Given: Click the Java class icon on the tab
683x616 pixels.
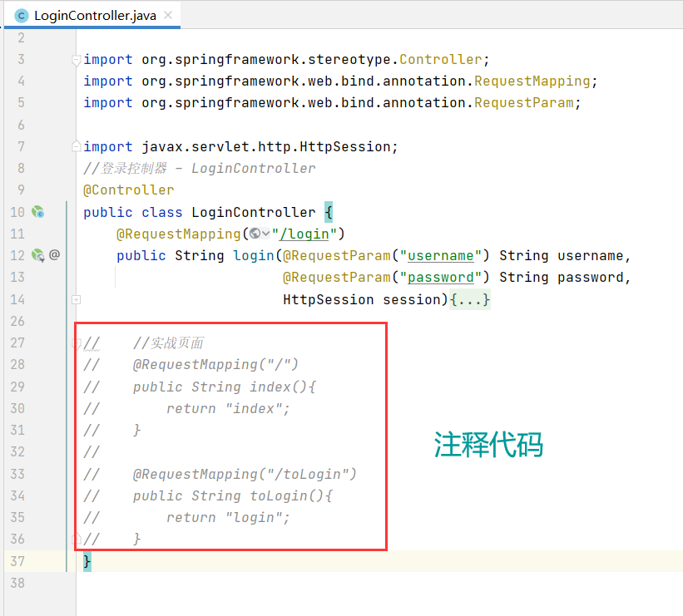Looking at the screenshot, I should click(22, 16).
